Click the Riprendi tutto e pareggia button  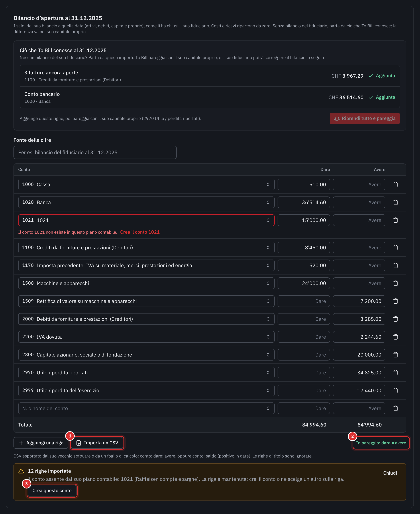coord(364,118)
